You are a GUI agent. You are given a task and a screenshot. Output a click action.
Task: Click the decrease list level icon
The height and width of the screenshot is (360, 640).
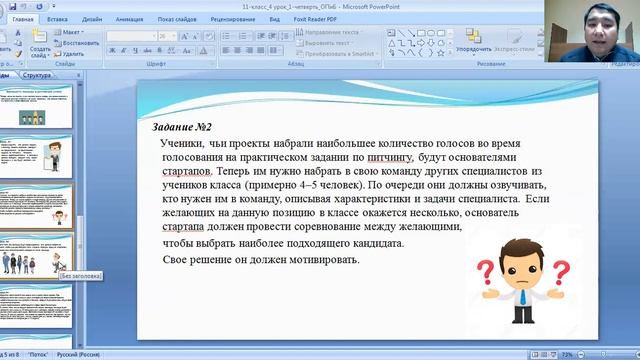coord(261,36)
